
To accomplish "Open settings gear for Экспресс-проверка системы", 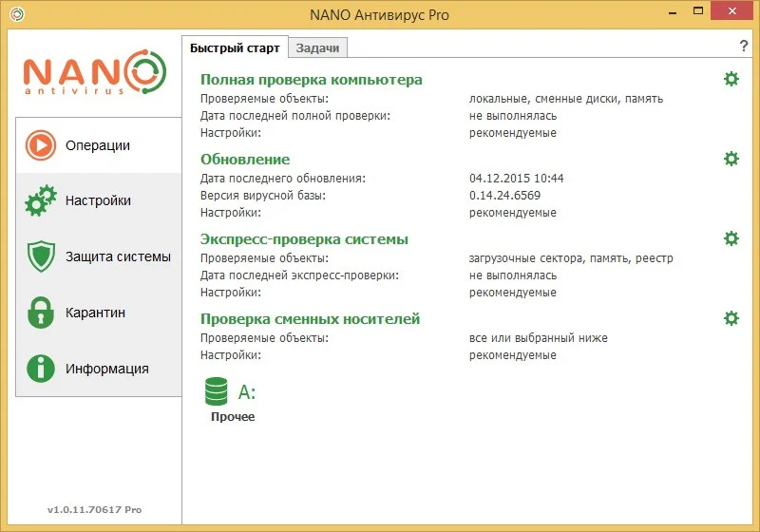I will pyautogui.click(x=731, y=238).
